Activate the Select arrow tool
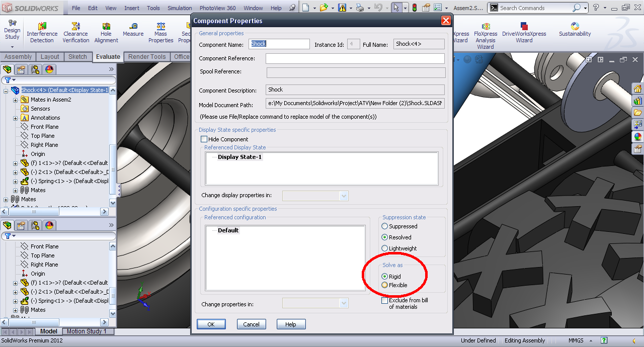This screenshot has width=644, height=347. click(396, 8)
